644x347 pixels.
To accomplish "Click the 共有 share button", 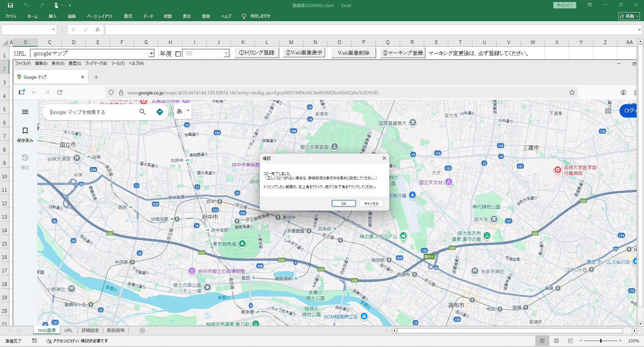I will [x=629, y=16].
